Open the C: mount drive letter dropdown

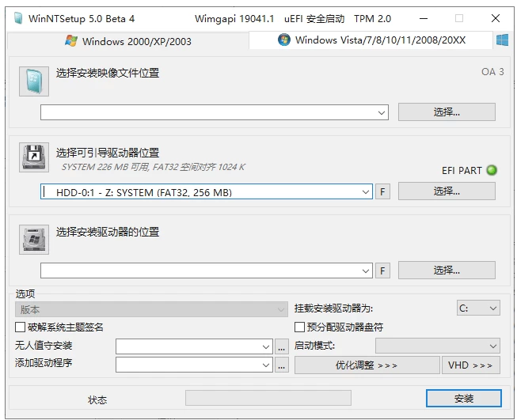[478, 308]
